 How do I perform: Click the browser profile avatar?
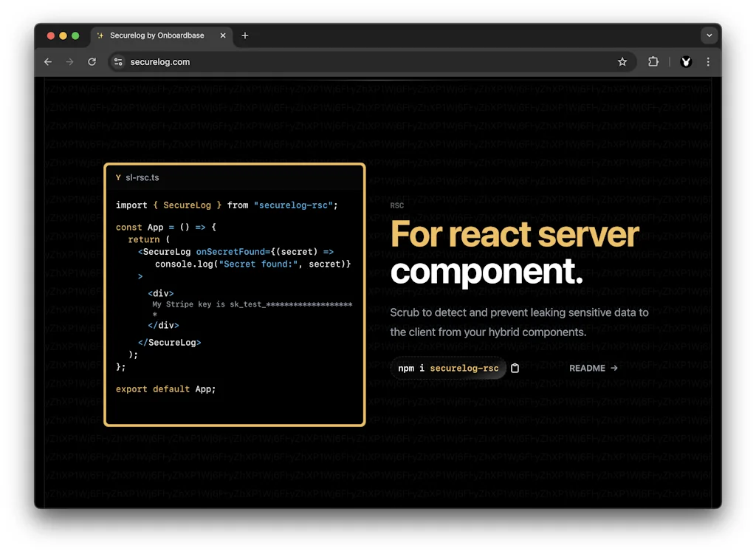[686, 62]
